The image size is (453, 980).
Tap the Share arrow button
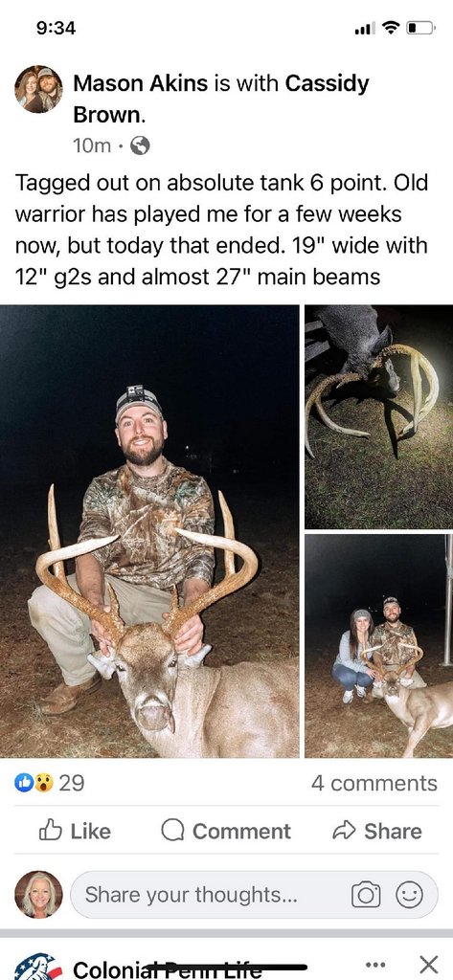pyautogui.click(x=376, y=831)
